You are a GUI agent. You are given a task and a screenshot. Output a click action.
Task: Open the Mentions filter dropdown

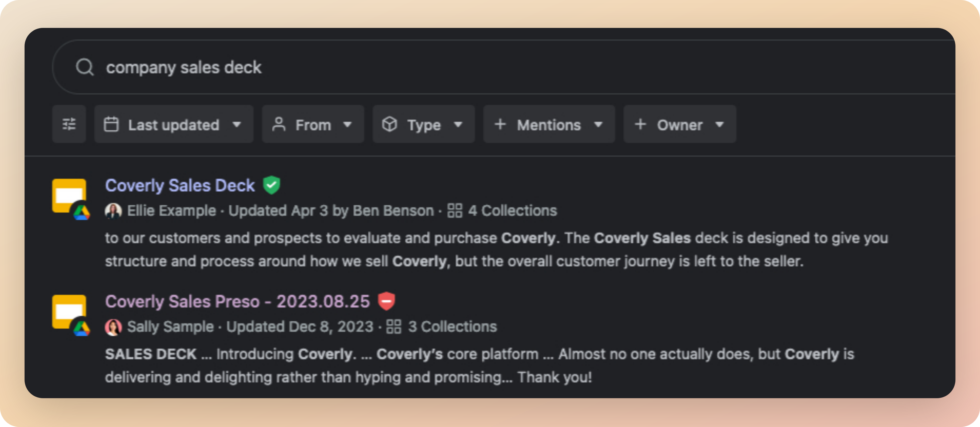click(x=549, y=124)
